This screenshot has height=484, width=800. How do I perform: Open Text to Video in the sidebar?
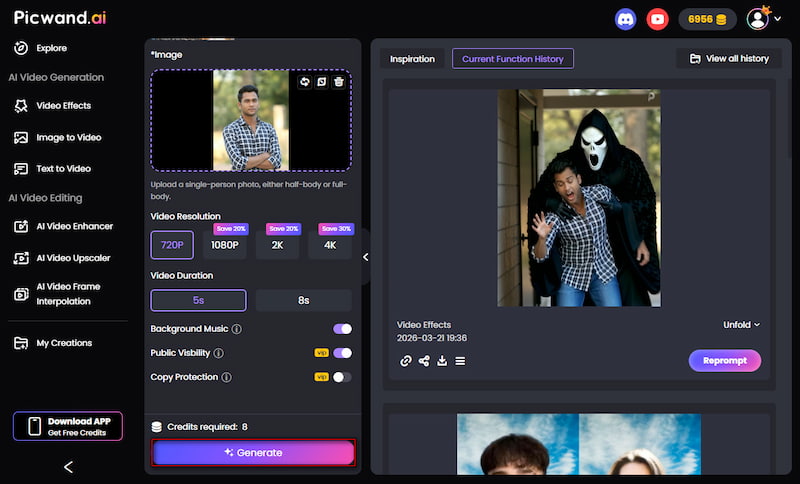pyautogui.click(x=53, y=169)
